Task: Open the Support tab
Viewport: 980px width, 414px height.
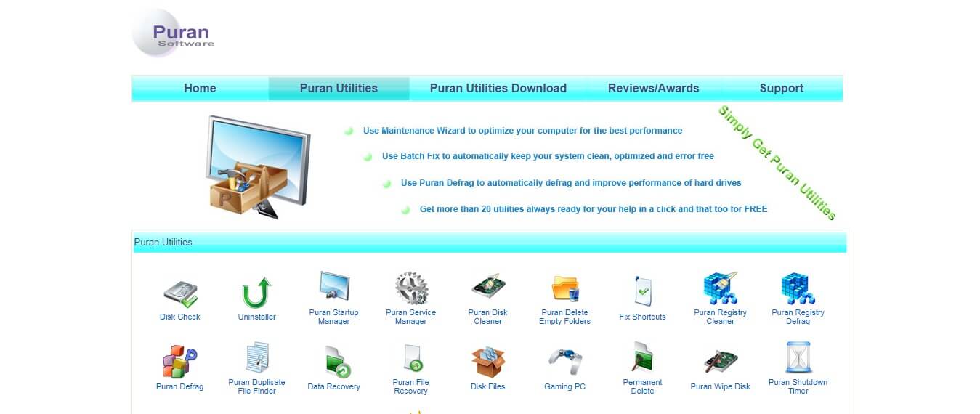Action: pos(781,89)
